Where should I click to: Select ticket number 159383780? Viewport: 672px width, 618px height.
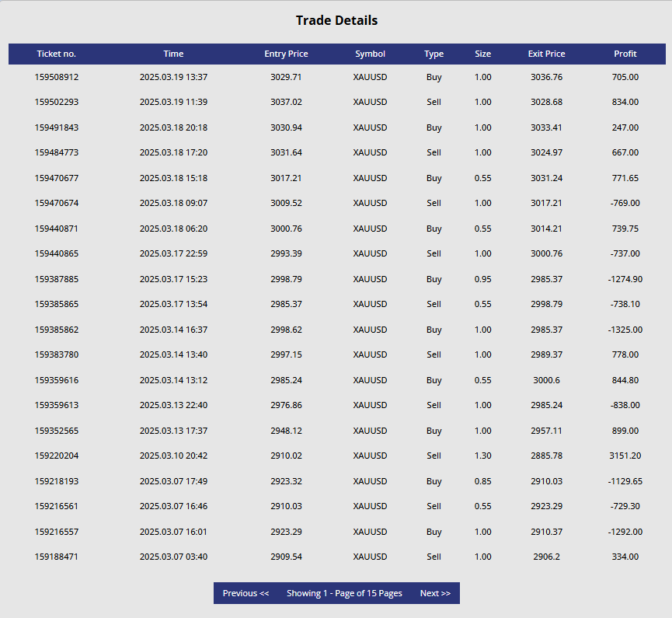click(57, 355)
